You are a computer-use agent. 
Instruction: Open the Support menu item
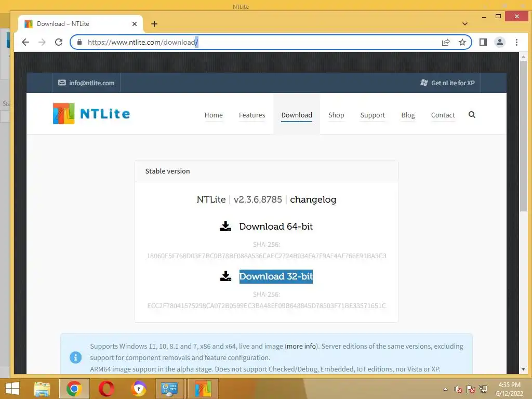pyautogui.click(x=373, y=115)
